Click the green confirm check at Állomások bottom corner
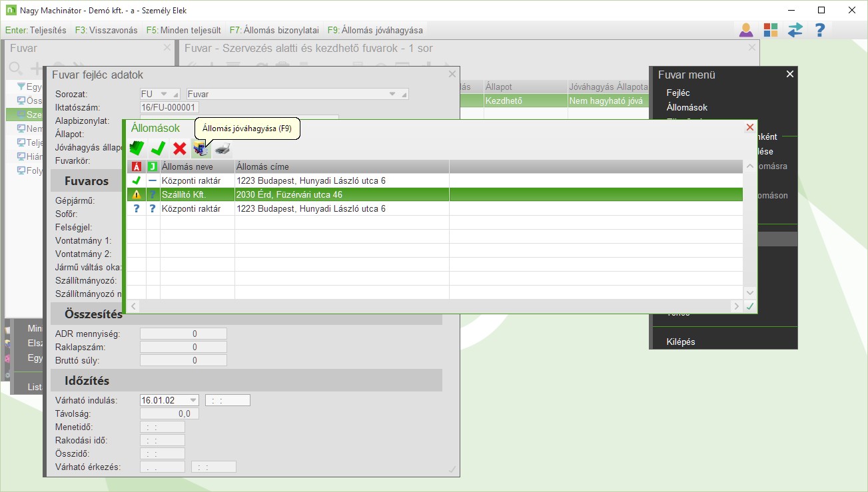Viewport: 868px width, 492px height. coord(751,306)
